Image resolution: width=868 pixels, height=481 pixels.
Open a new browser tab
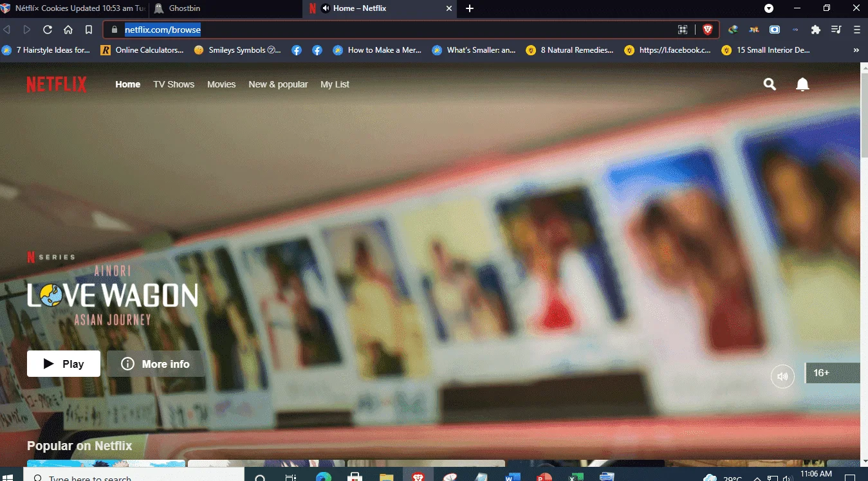pyautogui.click(x=470, y=8)
